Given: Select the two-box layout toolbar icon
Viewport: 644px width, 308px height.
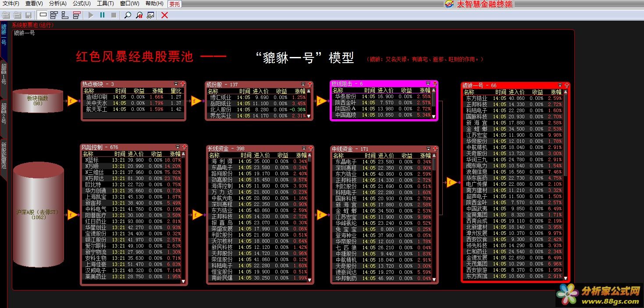Looking at the screenshot, I should tap(65, 15).
